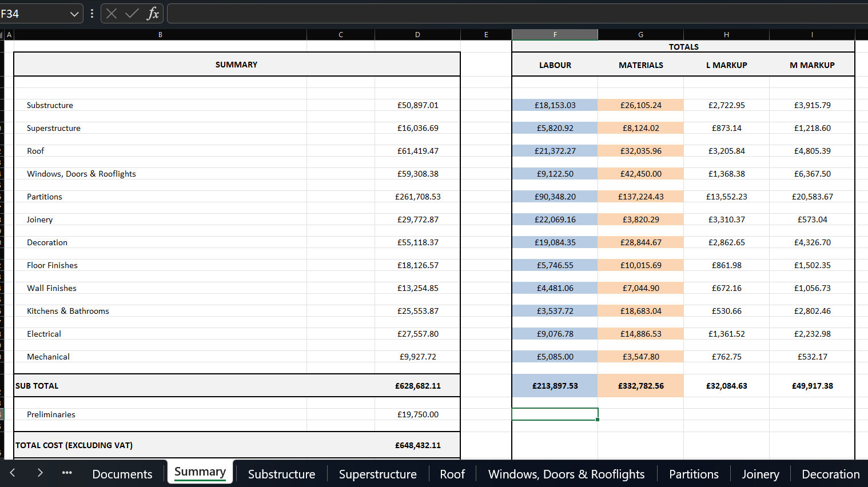Click the Cancel X icon in formula bar
The image size is (868, 487).
click(x=112, y=14)
